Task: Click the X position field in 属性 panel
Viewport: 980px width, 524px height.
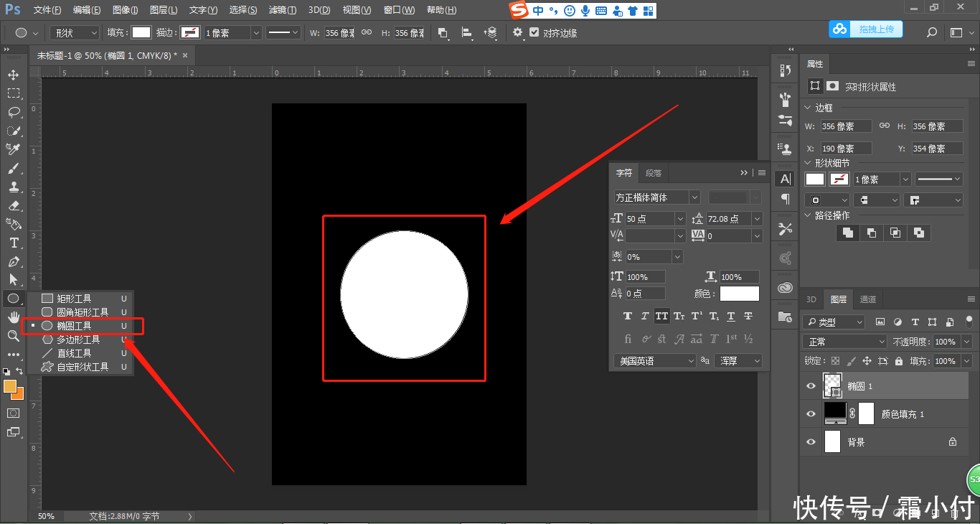Action: [x=847, y=149]
